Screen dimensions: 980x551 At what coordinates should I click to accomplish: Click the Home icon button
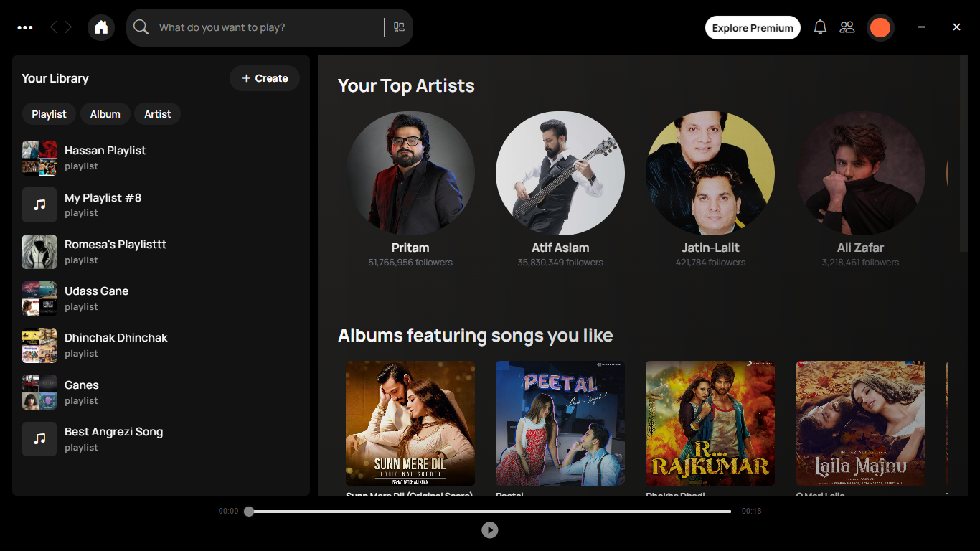click(x=101, y=27)
